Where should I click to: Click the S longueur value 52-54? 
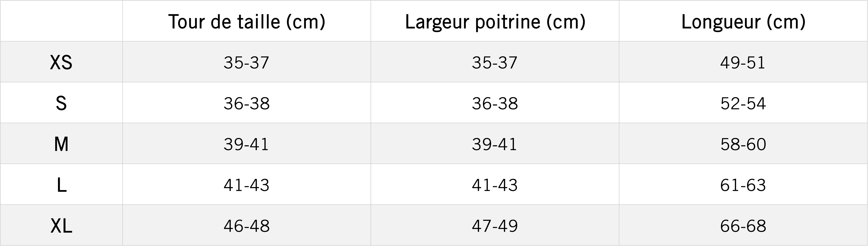coord(743,103)
